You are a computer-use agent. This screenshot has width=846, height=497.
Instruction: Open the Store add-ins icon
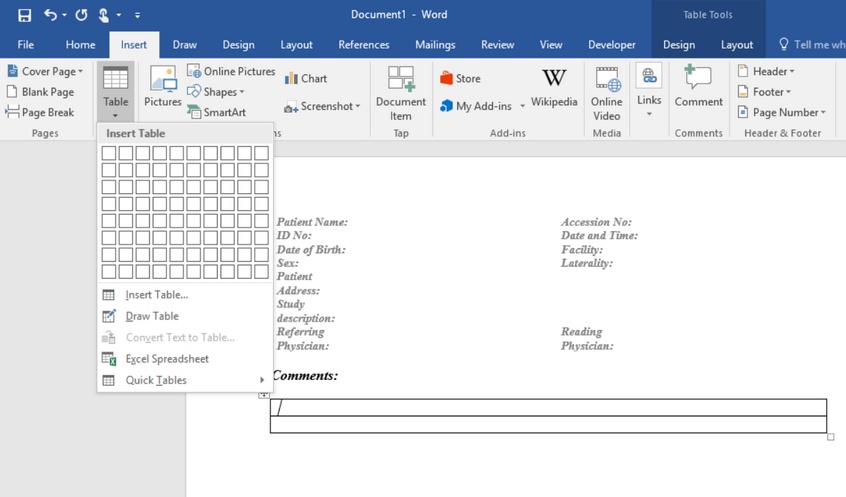click(460, 78)
